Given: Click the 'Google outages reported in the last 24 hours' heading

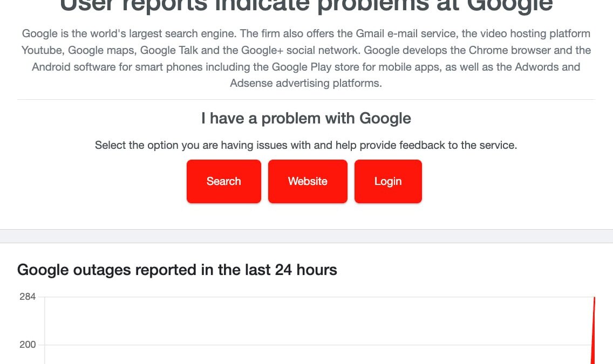Looking at the screenshot, I should click(177, 270).
